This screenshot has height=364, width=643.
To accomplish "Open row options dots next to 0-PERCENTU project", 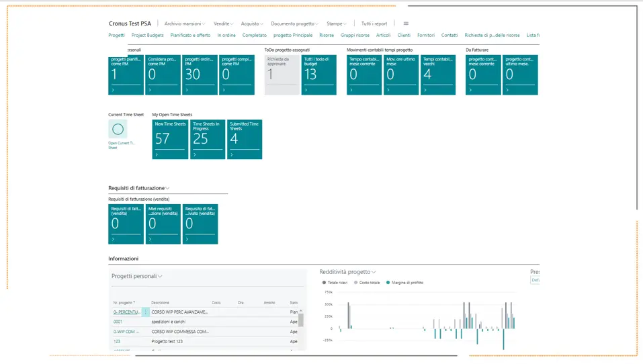I will tap(146, 312).
